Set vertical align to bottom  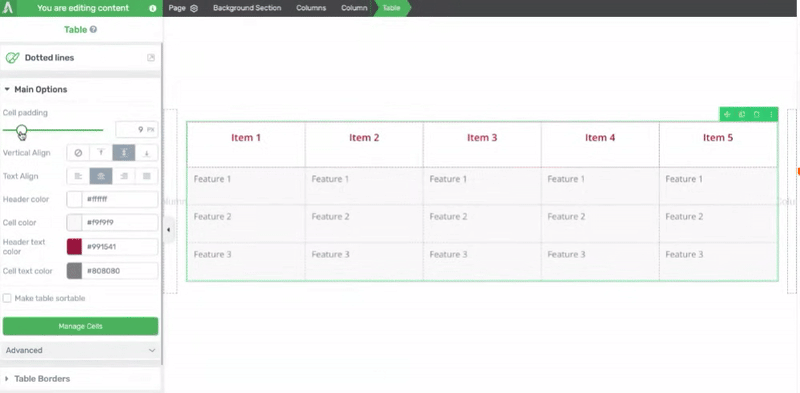(x=146, y=153)
